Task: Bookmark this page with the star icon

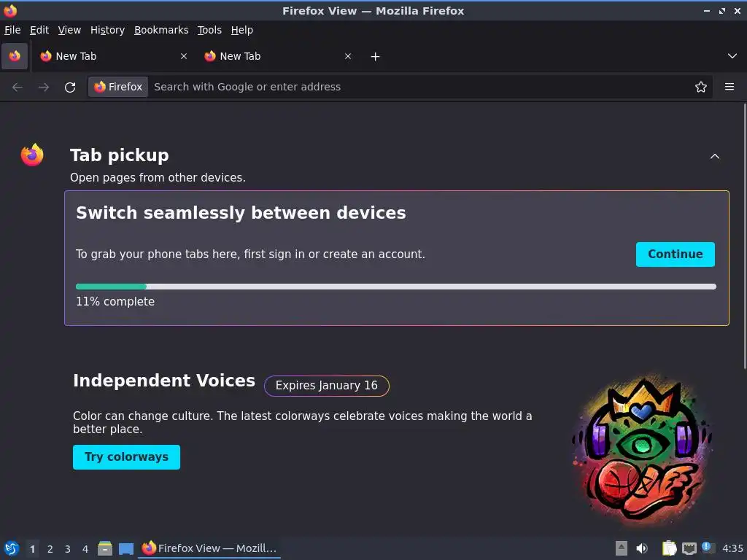Action: click(x=701, y=87)
